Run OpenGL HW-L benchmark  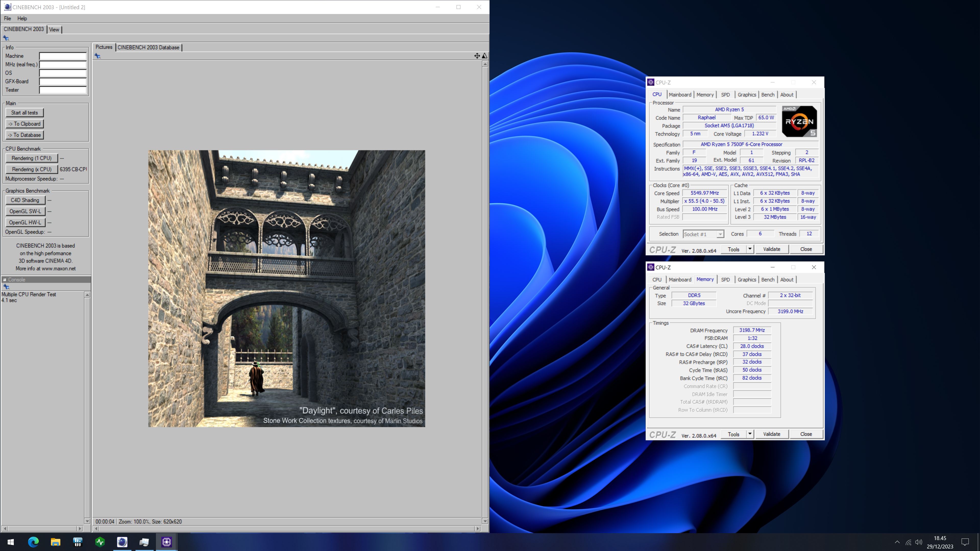(25, 222)
